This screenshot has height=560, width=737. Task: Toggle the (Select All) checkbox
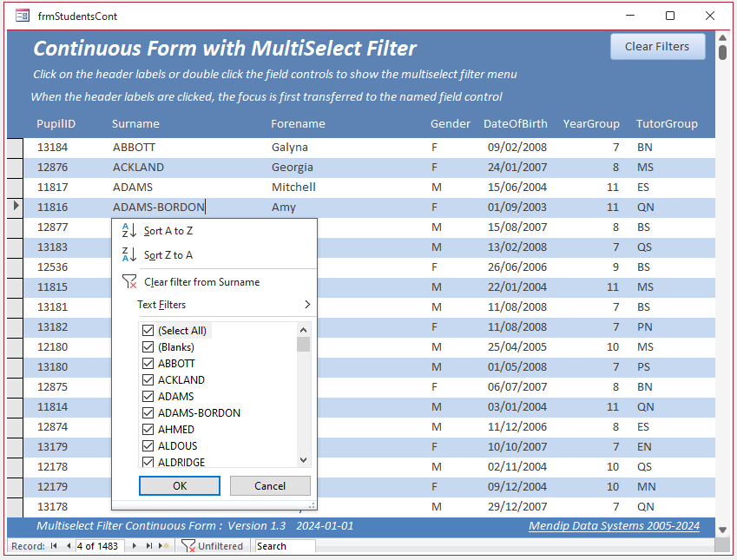(x=148, y=331)
